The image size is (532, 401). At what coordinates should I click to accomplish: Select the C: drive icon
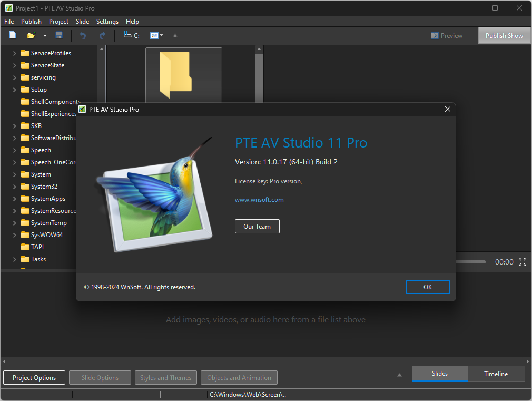[132, 35]
